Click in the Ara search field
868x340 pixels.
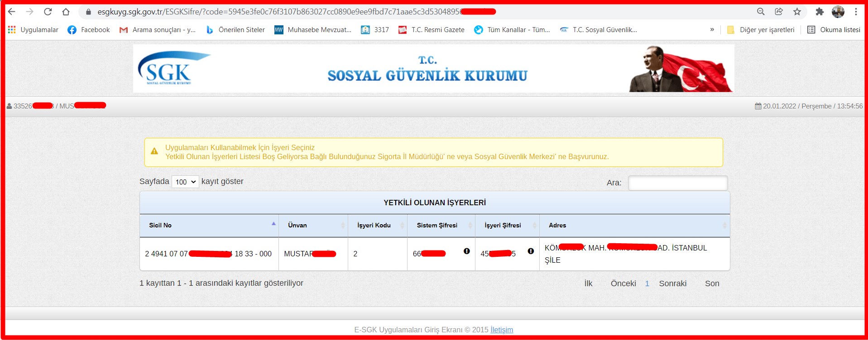click(x=677, y=183)
